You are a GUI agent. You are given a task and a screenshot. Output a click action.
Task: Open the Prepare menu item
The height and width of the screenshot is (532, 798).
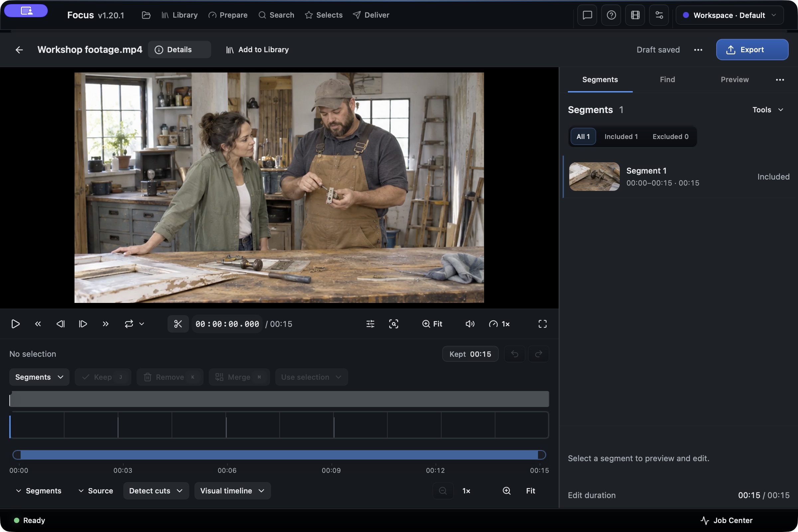point(228,15)
